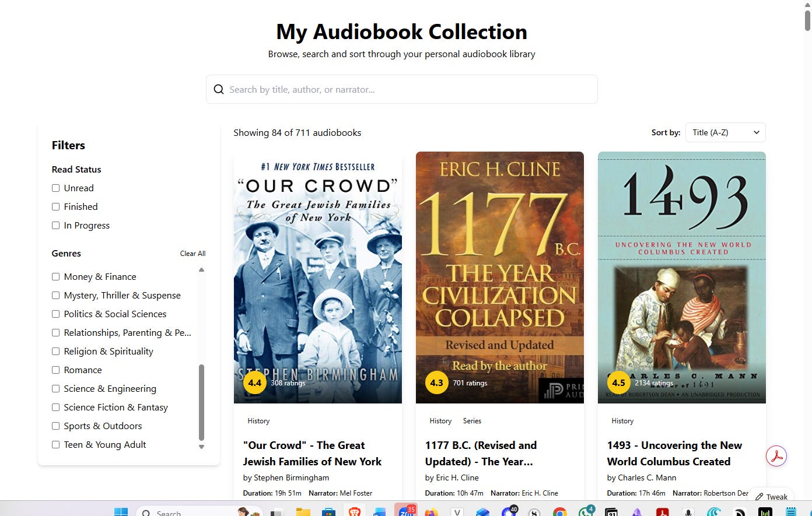Click the Duration: 17h 46m text
The height and width of the screenshot is (516, 812).
pyautogui.click(x=636, y=493)
